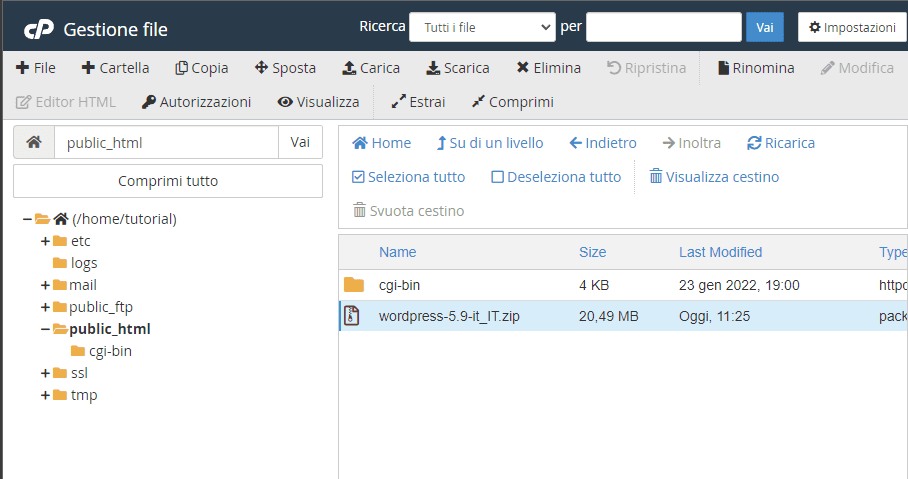This screenshot has width=908, height=479.
Task: Click the Modifica edit button
Action: pyautogui.click(x=857, y=68)
